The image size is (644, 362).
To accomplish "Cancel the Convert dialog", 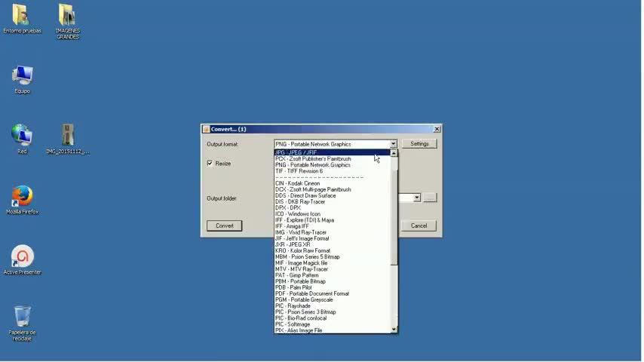I will coord(419,225).
